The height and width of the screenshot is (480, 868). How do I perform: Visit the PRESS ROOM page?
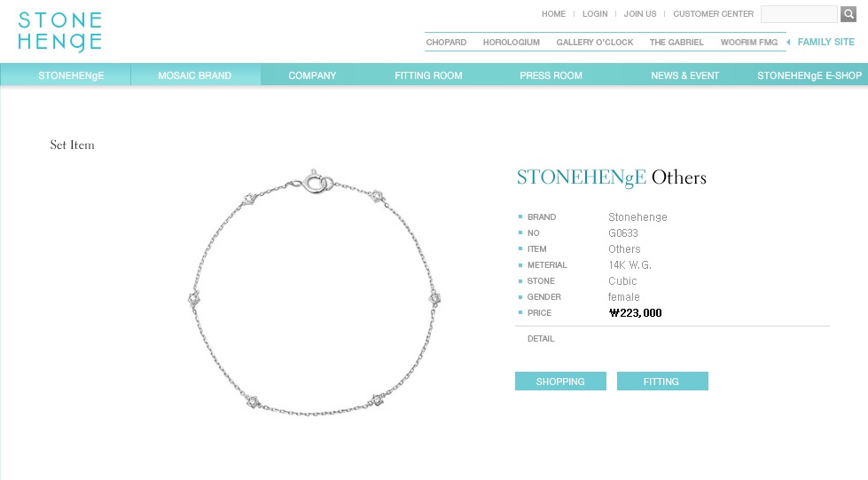551,75
